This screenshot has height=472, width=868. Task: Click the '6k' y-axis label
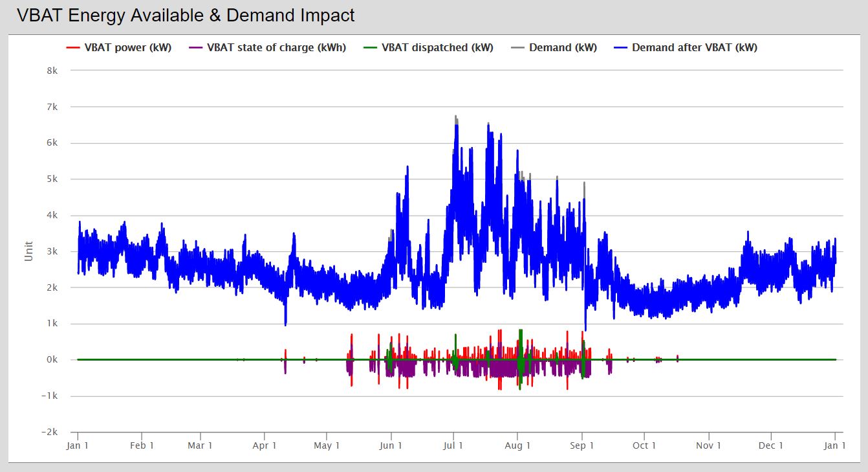(53, 143)
